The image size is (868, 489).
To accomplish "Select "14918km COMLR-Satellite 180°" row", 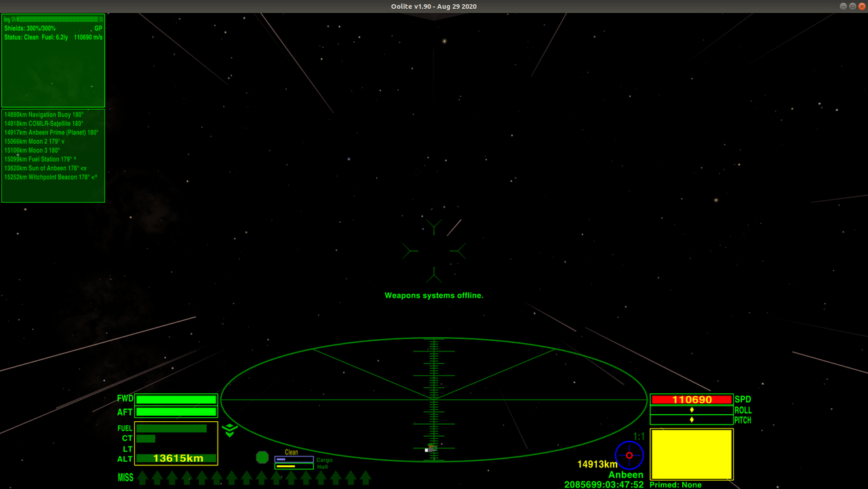I will (43, 124).
